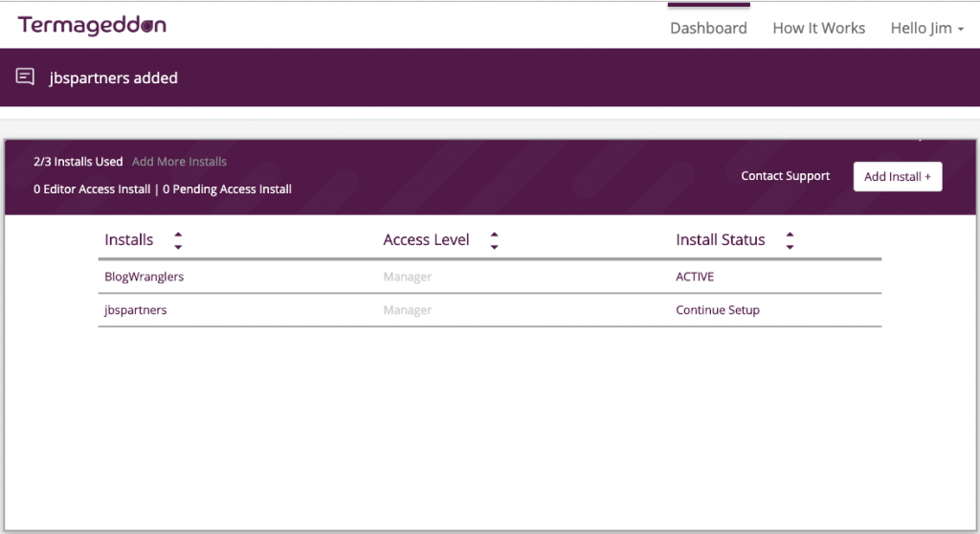Click ACTIVE status for BlogWranglers

click(x=695, y=277)
